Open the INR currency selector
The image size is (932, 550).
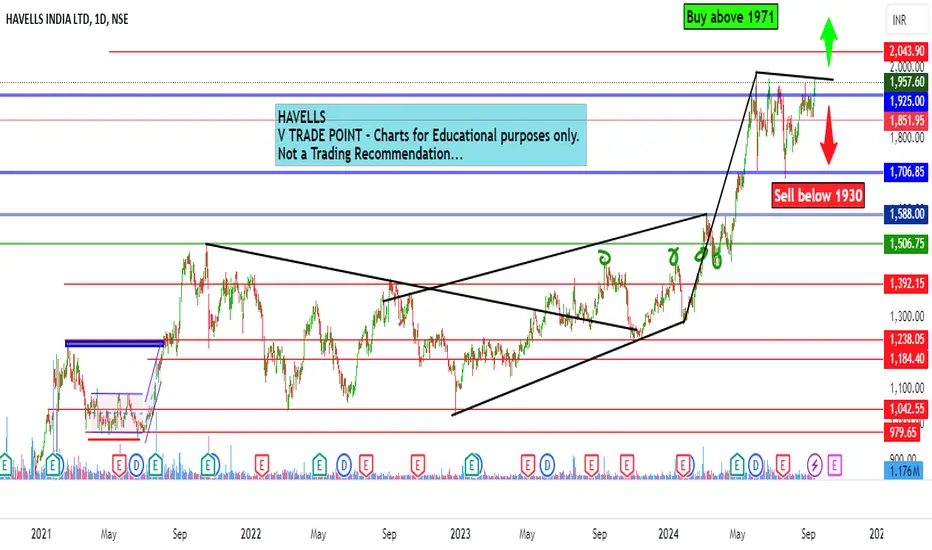(x=906, y=20)
